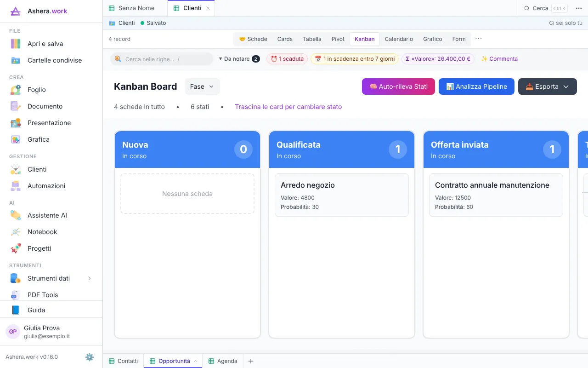Image resolution: width=588 pixels, height=368 pixels.
Task: Open the Guida book icon
Action: (x=16, y=310)
